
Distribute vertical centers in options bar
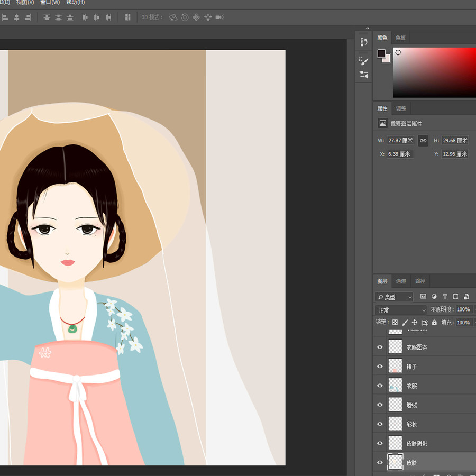(58, 17)
